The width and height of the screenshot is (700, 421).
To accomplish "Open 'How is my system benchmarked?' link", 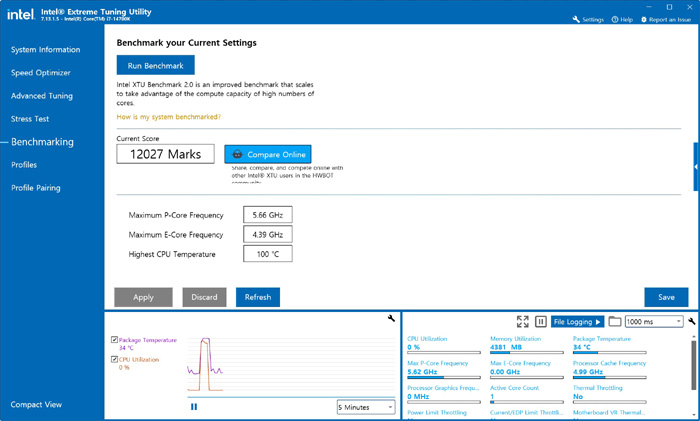I will pos(169,117).
